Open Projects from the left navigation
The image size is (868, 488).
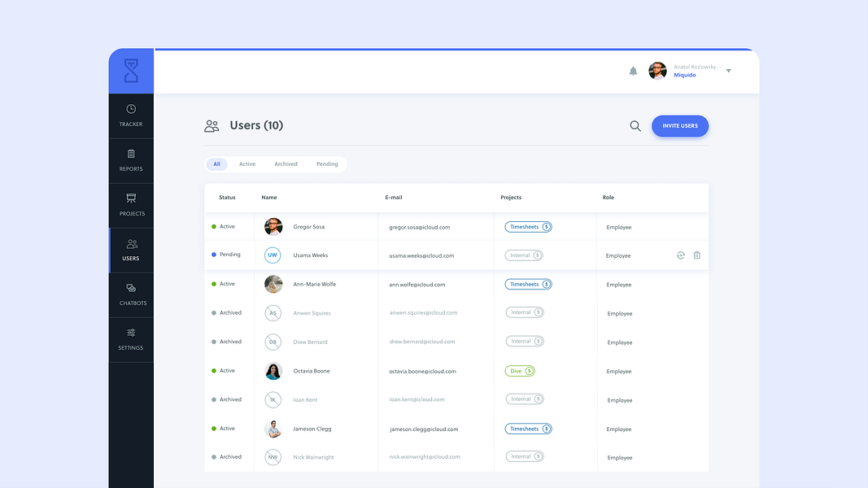(x=130, y=205)
